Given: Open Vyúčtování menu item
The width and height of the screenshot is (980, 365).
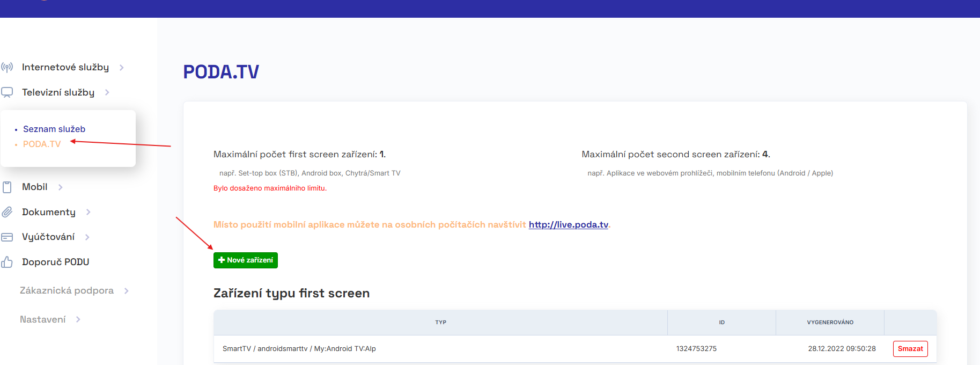Looking at the screenshot, I should coord(48,237).
